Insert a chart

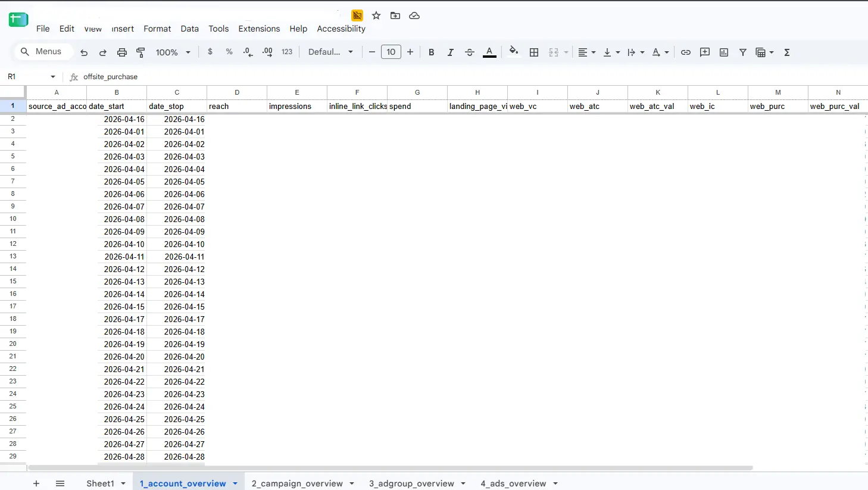[x=724, y=52]
